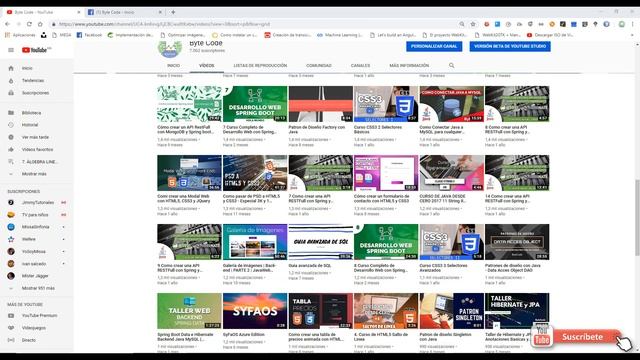640x360 pixels.
Task: Open the Aplicaciones bookmarks shortcut
Action: [x=20, y=35]
